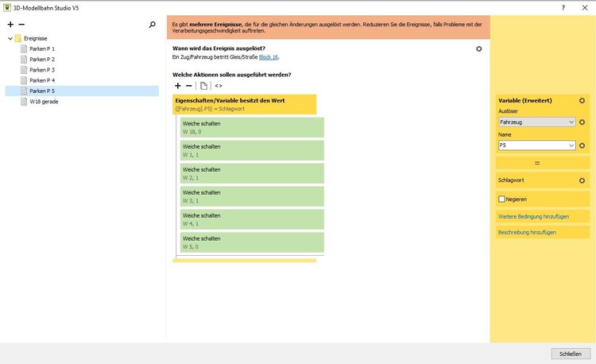Toggle the Negieren checkbox
This screenshot has height=364, width=596.
pyautogui.click(x=501, y=199)
